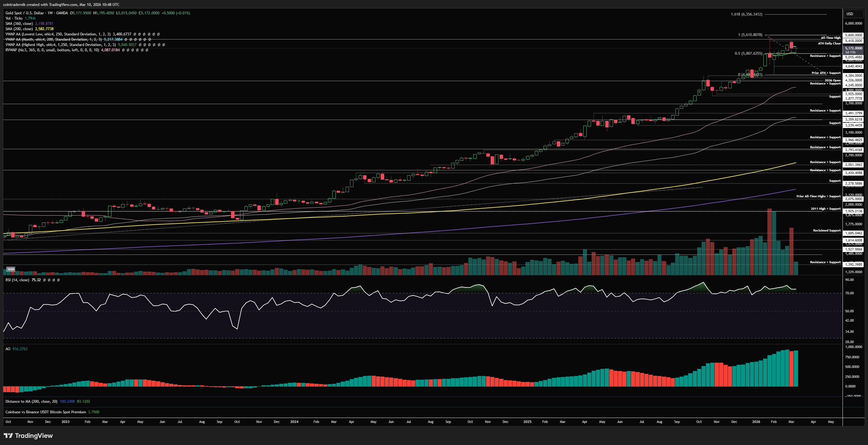Viewport: 868px width, 445px height.
Task: Click the TradingView logo at bottom left
Action: click(x=28, y=436)
